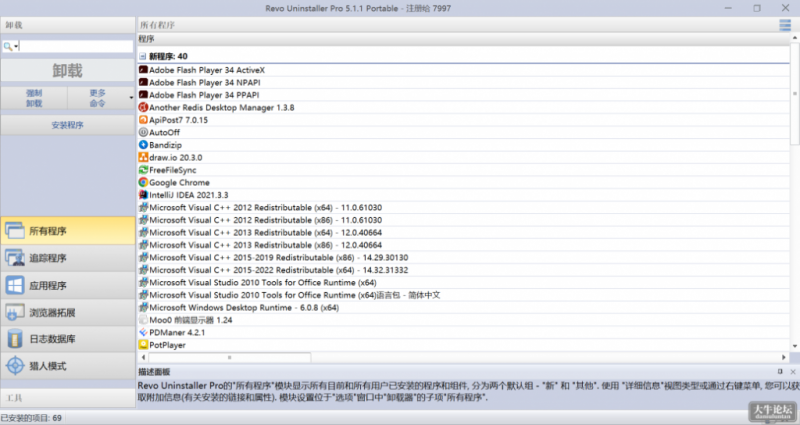Select PotPlayer in the program list
800x425 pixels.
(167, 345)
